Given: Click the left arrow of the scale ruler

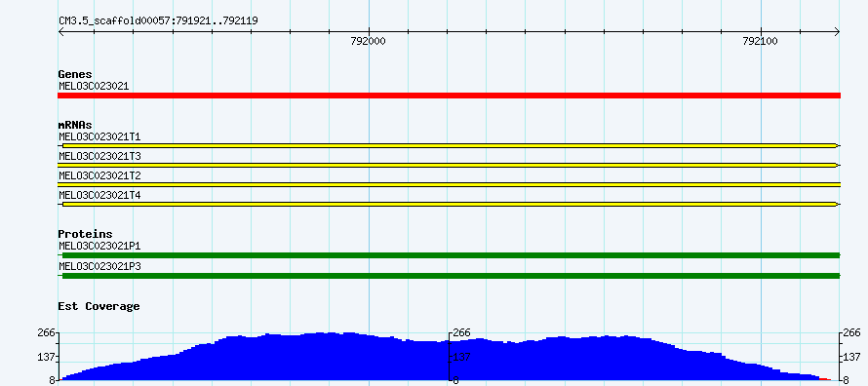Looking at the screenshot, I should click(x=61, y=32).
